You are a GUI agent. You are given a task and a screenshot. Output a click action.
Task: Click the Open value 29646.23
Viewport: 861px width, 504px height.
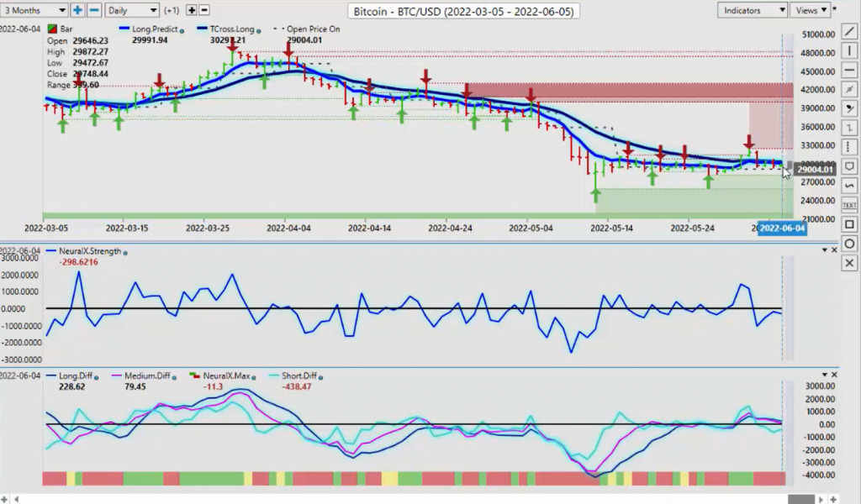click(x=90, y=40)
